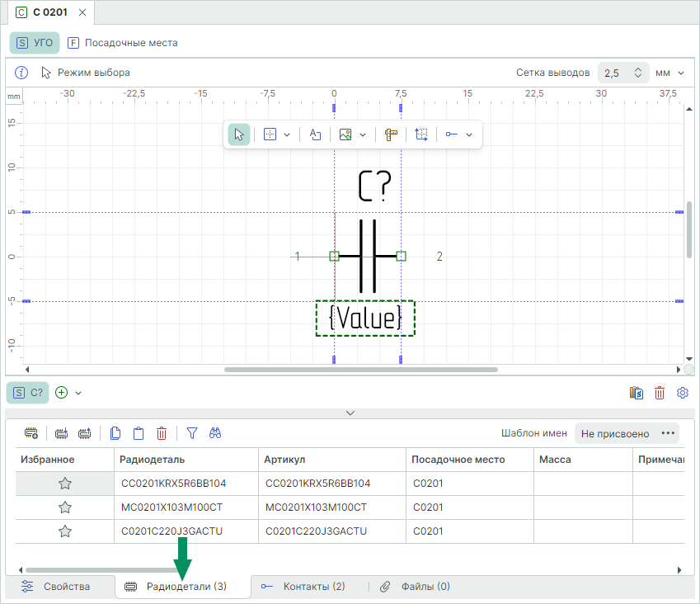
Task: Activate the ruler measurement tool
Action: pyautogui.click(x=391, y=134)
